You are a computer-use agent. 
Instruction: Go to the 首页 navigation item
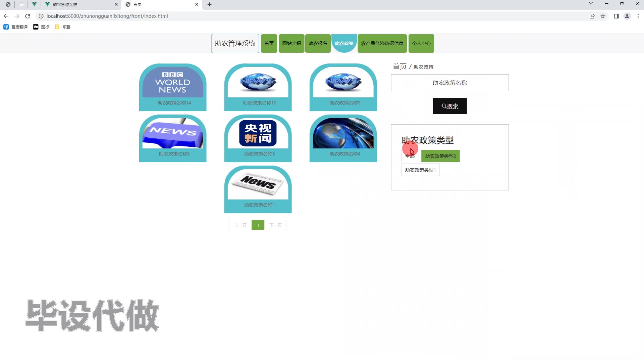tap(269, 43)
